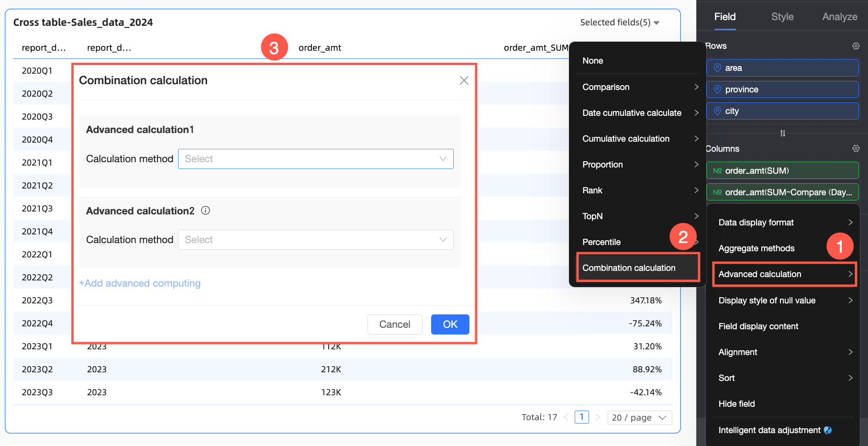Click the 2023Q2 row cell
The image size is (868, 446).
click(37, 369)
